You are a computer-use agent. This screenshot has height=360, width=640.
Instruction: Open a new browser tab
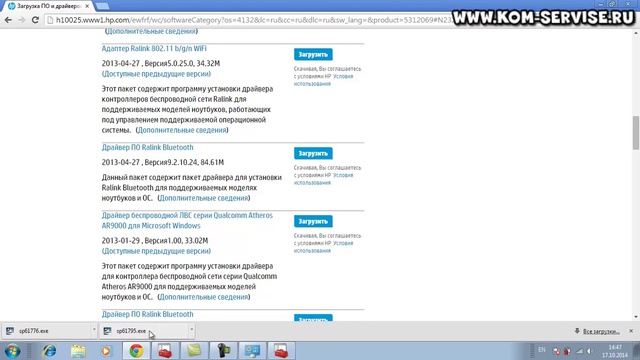click(102, 6)
